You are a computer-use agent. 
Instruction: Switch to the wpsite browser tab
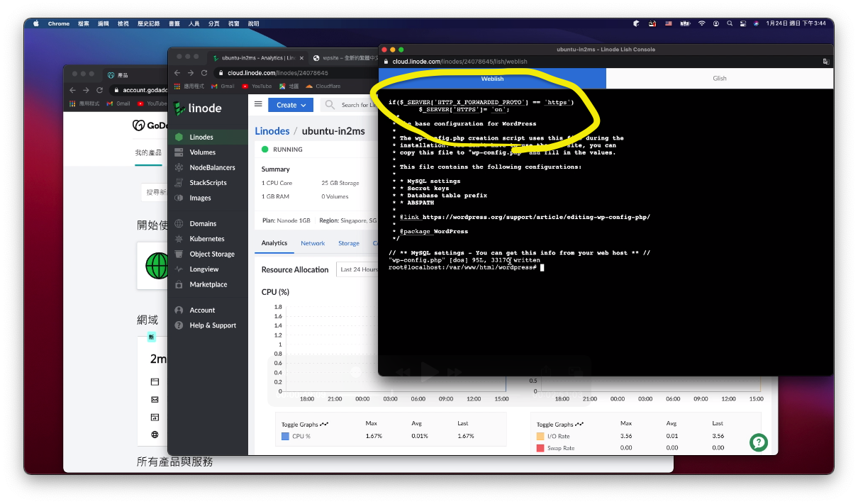pyautogui.click(x=345, y=57)
